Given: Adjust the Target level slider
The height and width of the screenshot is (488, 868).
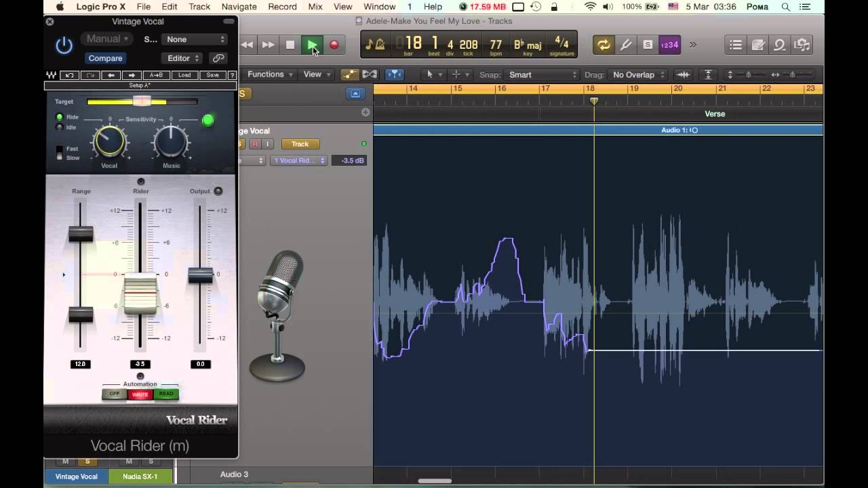Looking at the screenshot, I should [142, 102].
